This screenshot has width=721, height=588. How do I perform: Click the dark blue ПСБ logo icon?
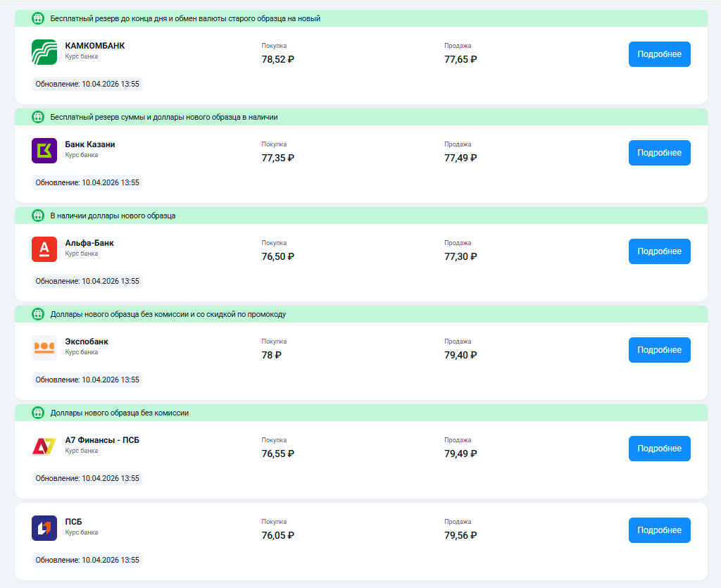[x=44, y=528]
